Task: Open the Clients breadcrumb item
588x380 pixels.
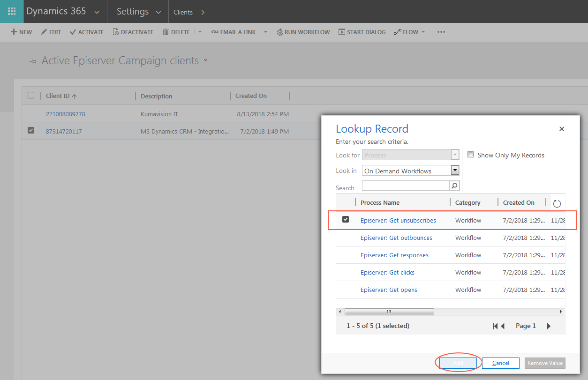Action: tap(183, 12)
